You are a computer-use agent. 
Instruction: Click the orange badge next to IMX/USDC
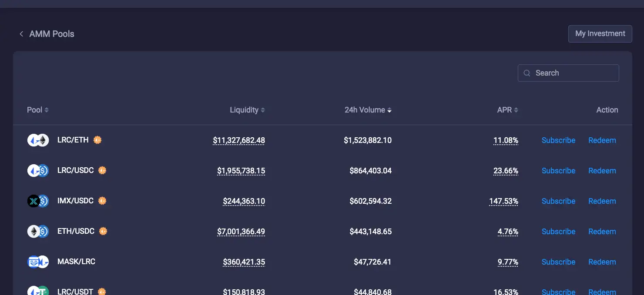(102, 201)
